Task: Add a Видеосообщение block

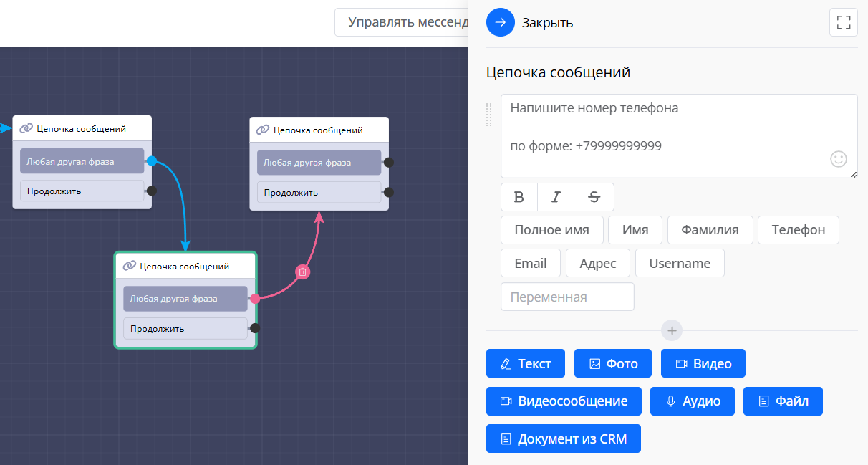Action: 564,401
